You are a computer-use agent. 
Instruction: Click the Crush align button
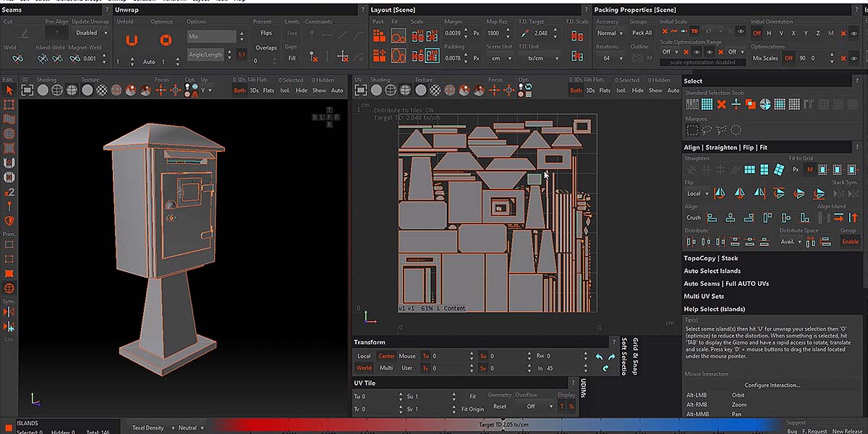tap(694, 218)
